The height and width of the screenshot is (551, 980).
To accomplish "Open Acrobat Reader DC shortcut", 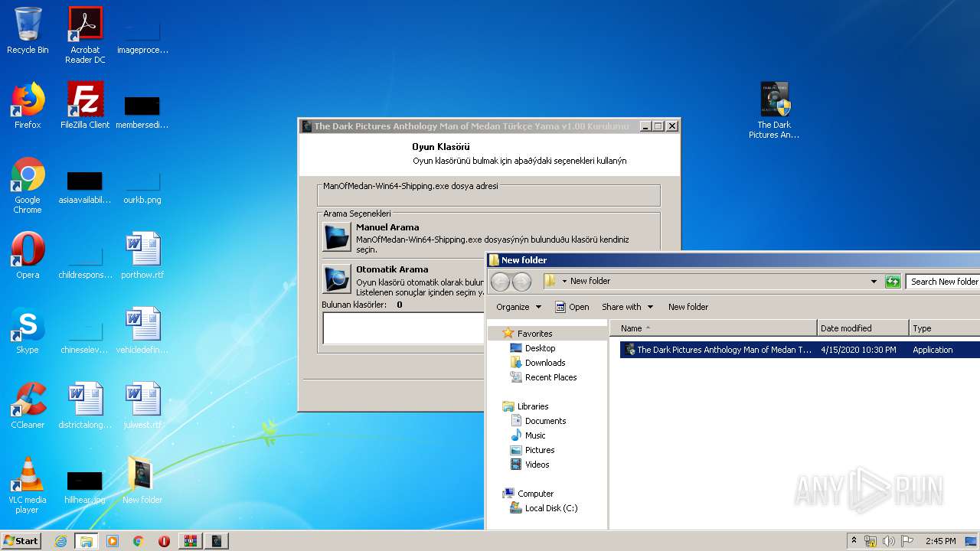I will [x=85, y=34].
